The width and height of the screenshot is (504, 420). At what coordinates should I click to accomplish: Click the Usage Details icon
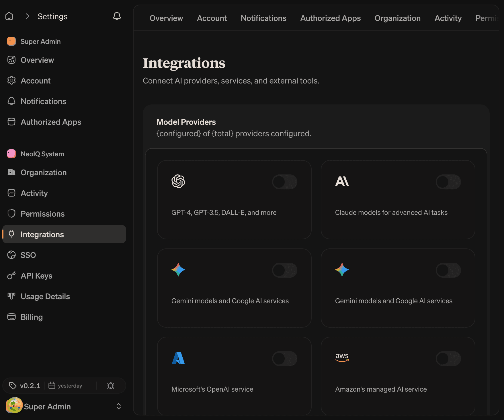(x=11, y=296)
